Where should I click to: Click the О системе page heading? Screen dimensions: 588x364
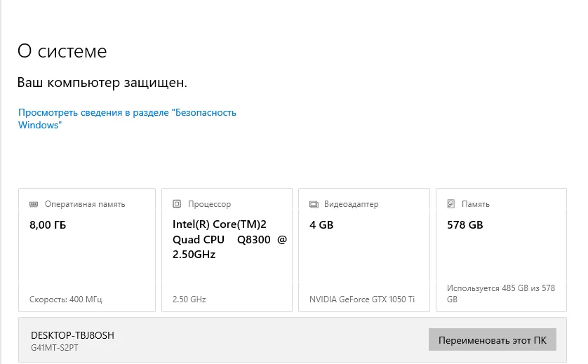coord(62,51)
